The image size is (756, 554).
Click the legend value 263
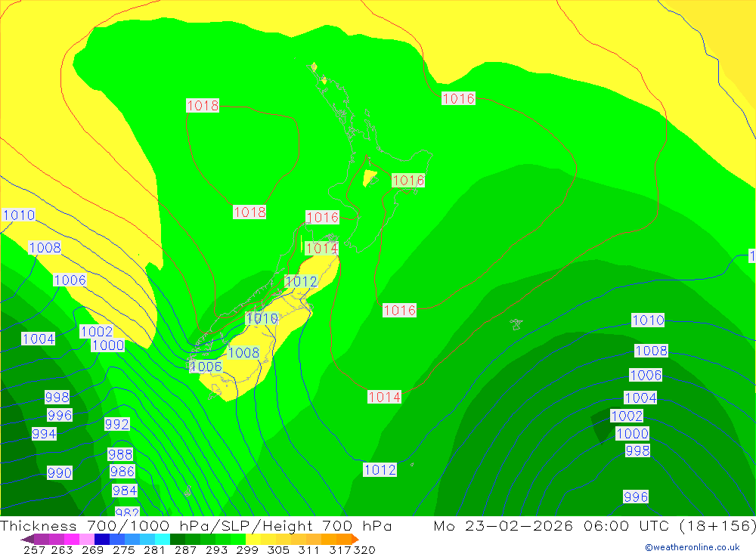click(x=62, y=549)
